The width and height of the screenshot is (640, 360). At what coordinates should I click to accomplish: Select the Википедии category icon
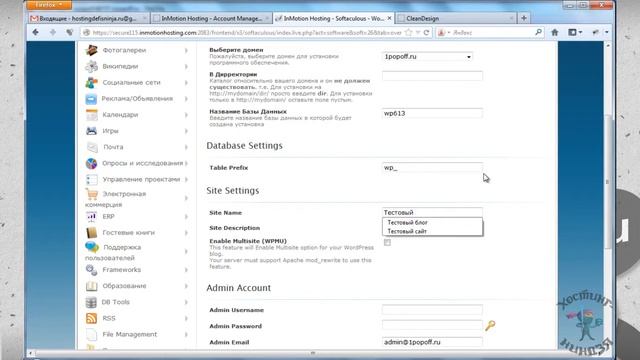[x=91, y=66]
